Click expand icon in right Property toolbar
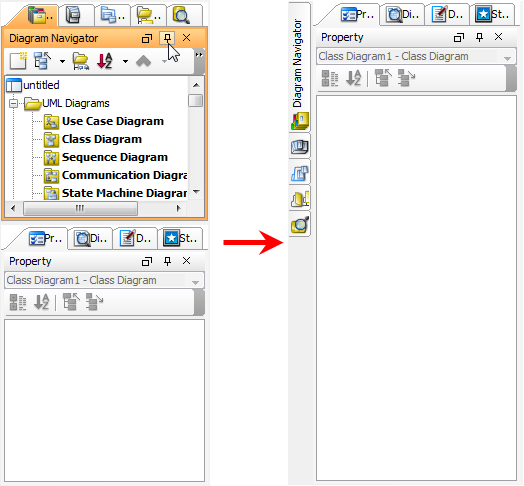The width and height of the screenshot is (524, 486). (407, 78)
